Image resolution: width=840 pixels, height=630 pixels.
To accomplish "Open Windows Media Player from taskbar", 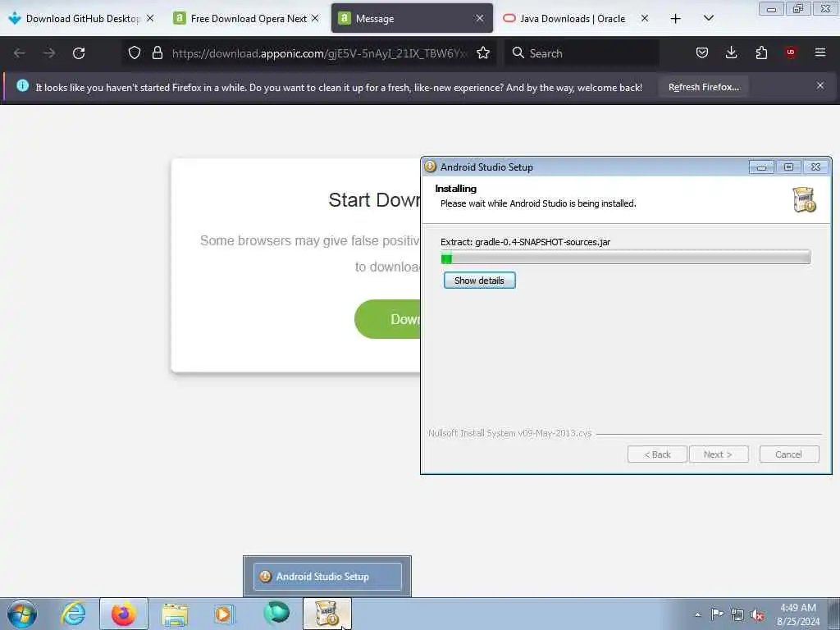I will click(x=224, y=614).
